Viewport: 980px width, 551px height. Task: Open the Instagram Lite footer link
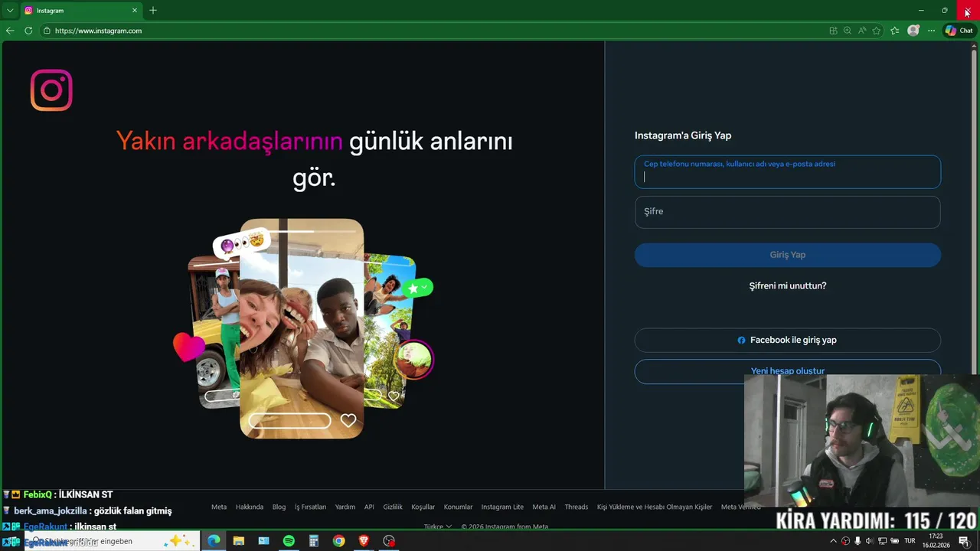point(502,507)
